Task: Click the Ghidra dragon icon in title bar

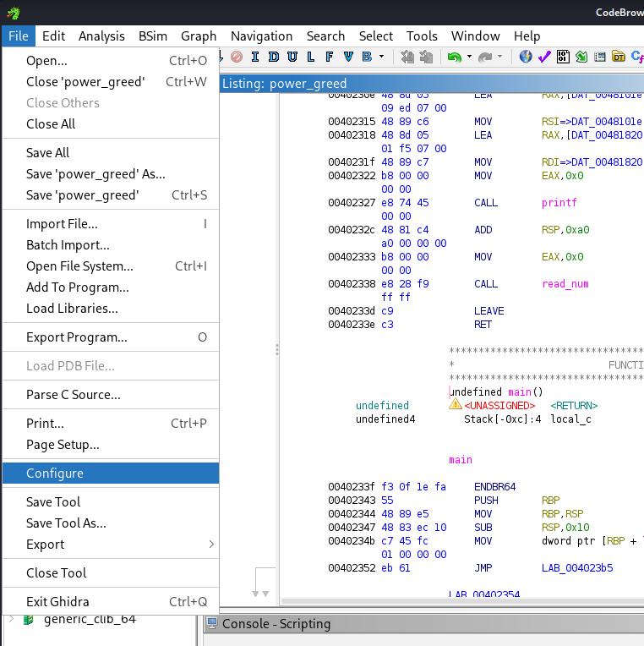Action: (13, 12)
